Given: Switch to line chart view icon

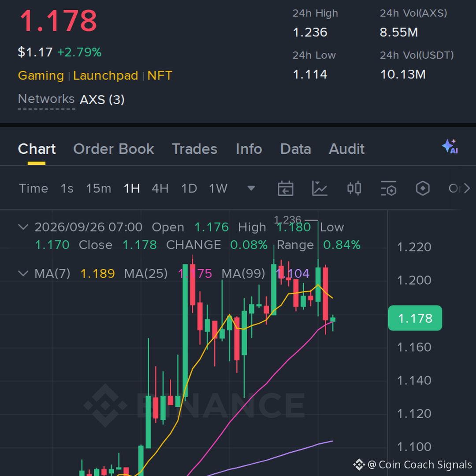Looking at the screenshot, I should [320, 189].
